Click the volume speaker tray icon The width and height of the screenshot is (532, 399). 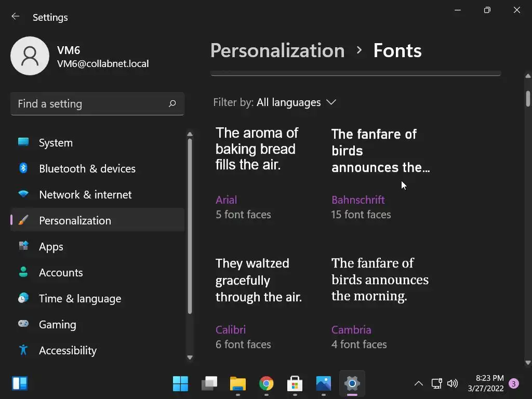(453, 384)
